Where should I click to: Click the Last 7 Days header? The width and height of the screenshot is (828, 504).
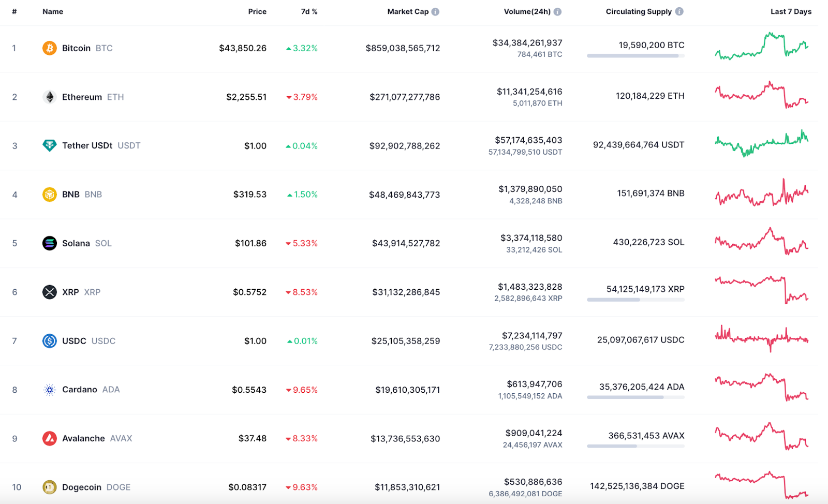(x=791, y=11)
